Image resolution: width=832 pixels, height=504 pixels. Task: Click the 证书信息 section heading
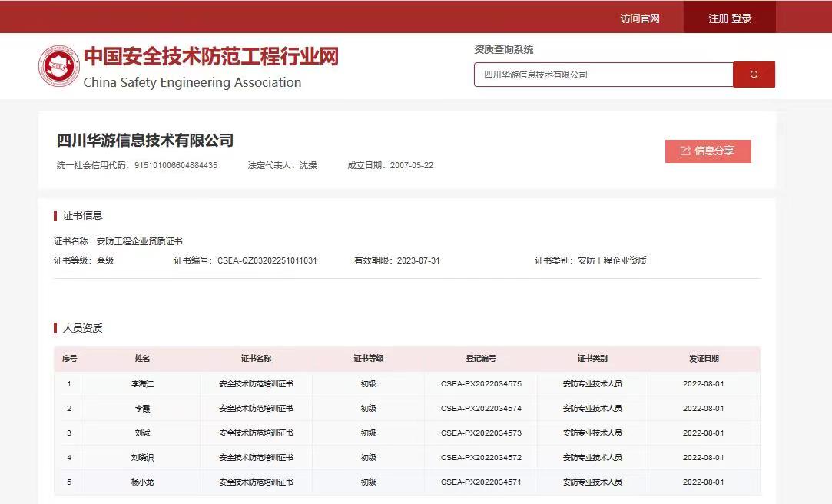83,215
